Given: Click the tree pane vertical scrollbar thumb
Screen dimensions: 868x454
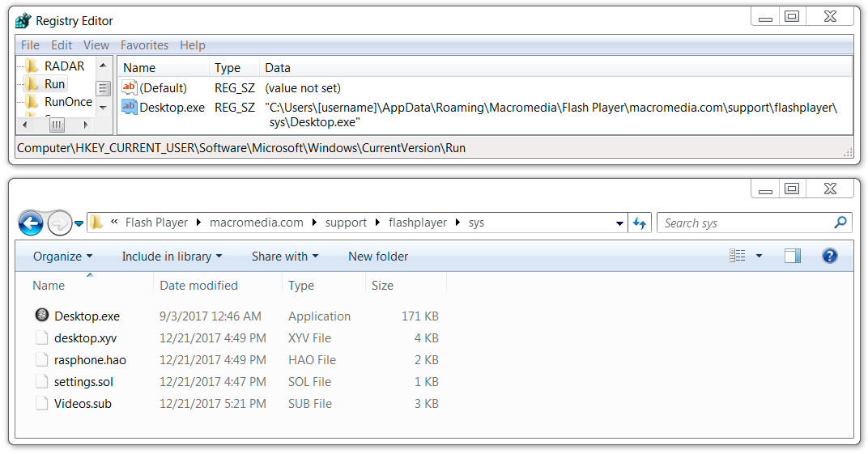Looking at the screenshot, I should (103, 88).
